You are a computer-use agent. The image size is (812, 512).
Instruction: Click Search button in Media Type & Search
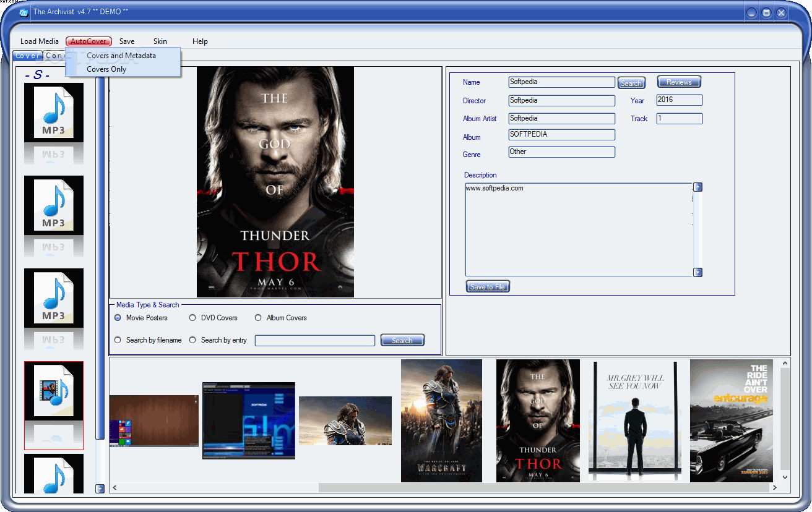click(402, 340)
